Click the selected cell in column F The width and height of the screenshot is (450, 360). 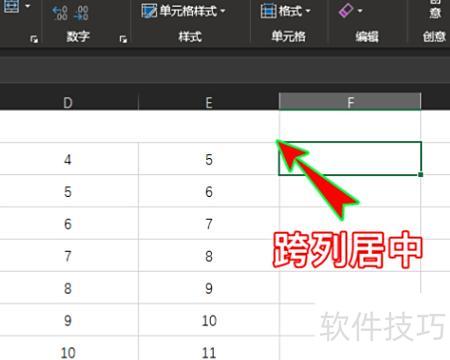[x=350, y=158]
